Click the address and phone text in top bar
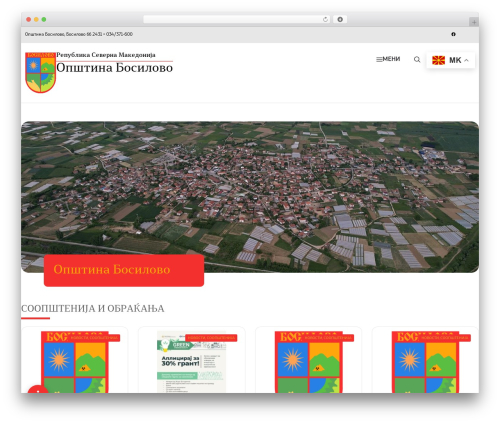Viewport: 500px width, 423px height. [x=79, y=34]
